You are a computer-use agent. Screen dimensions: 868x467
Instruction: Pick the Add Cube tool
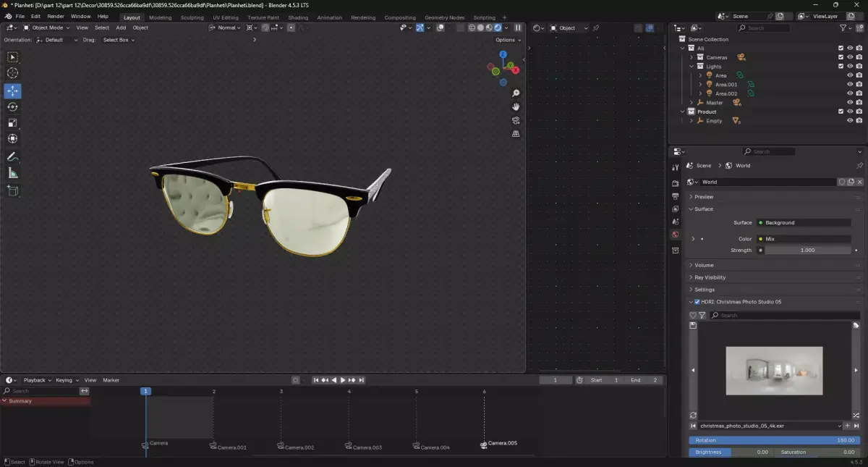tap(12, 190)
